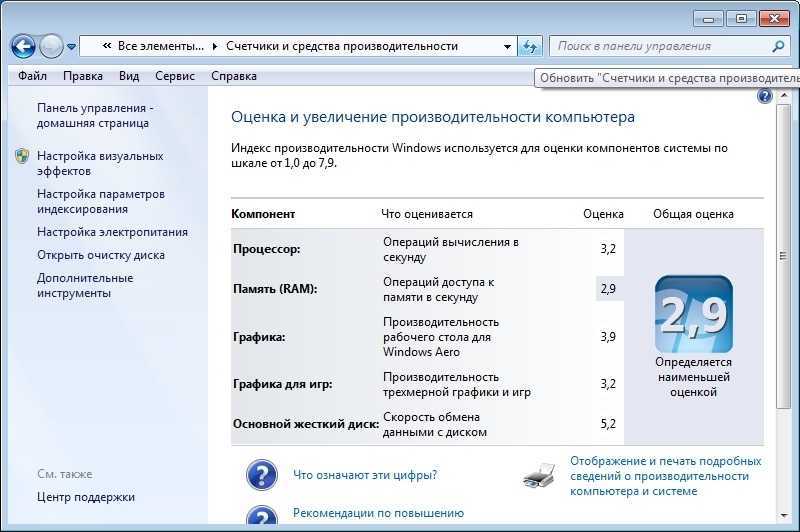Click the scrollbar up arrow

click(x=784, y=96)
